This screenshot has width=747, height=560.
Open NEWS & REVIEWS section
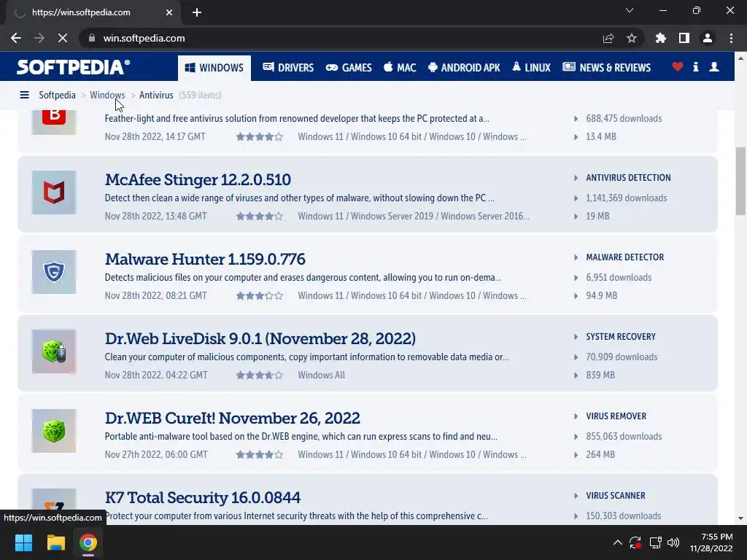point(606,68)
